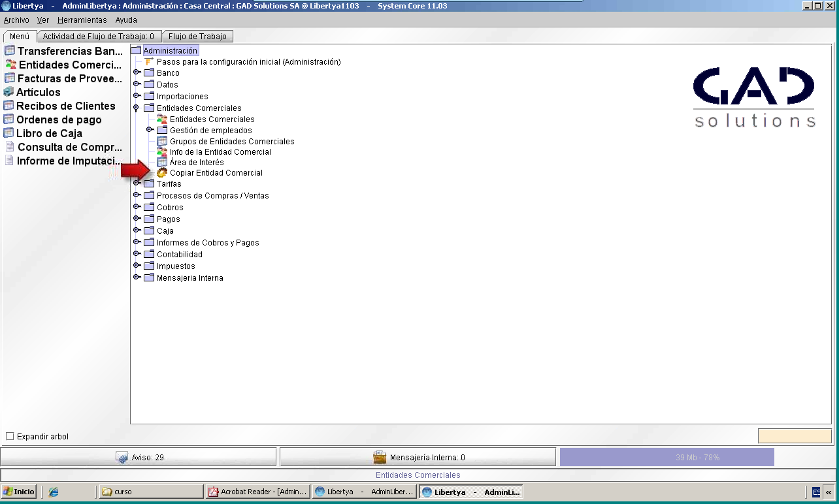Click the Pasos para la configuración inicial workflow icon
This screenshot has height=504, width=839.
(149, 61)
